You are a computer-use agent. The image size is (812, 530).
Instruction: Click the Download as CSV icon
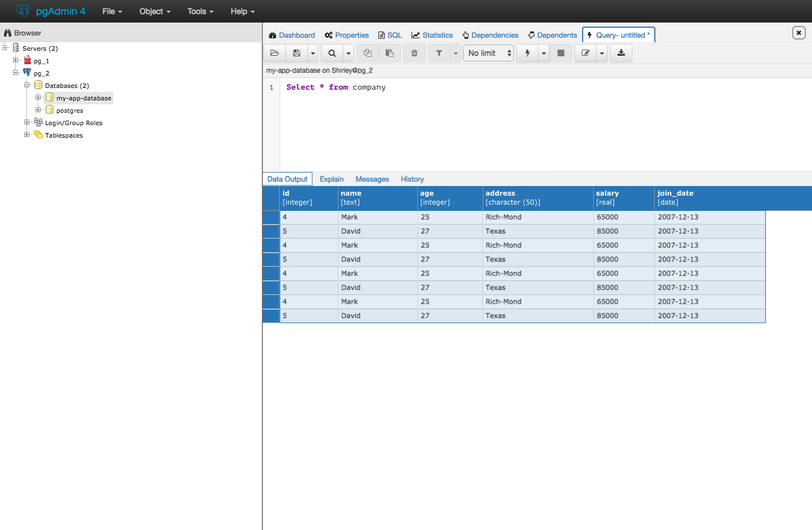[621, 53]
